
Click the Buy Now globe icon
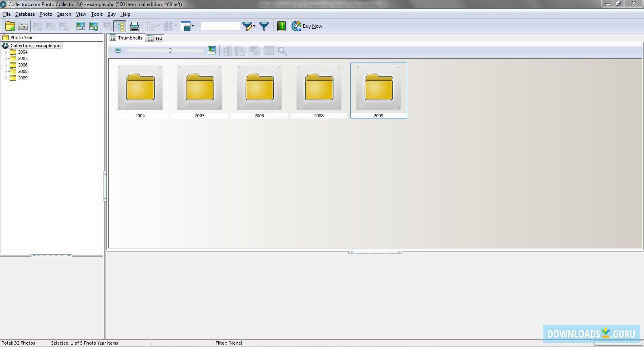tap(296, 27)
